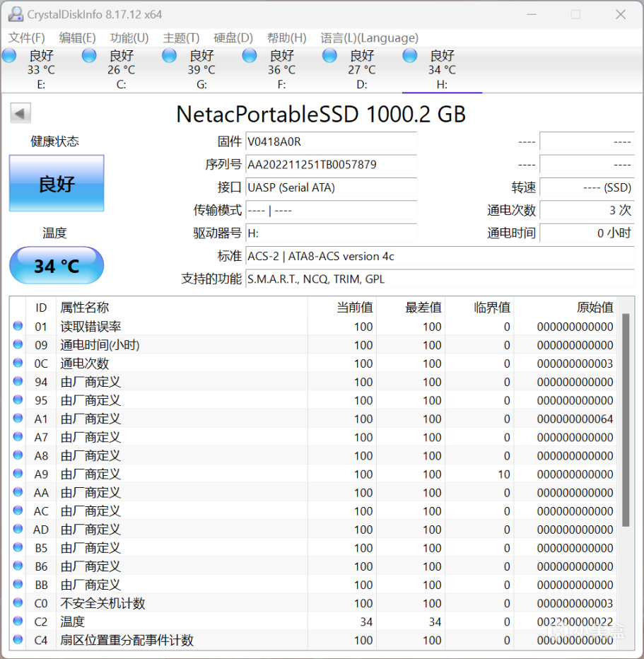Open the 编辑(E) menu
Screen dimensions: 644x659
77,37
